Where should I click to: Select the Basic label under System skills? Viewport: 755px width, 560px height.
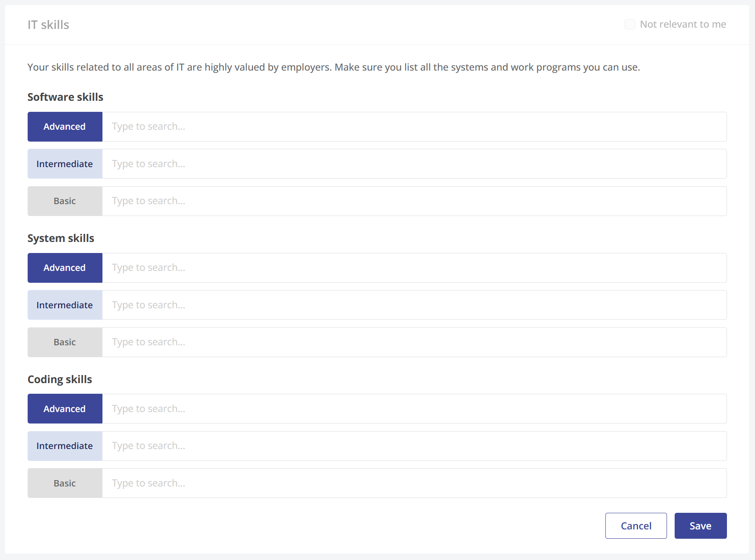click(x=65, y=342)
